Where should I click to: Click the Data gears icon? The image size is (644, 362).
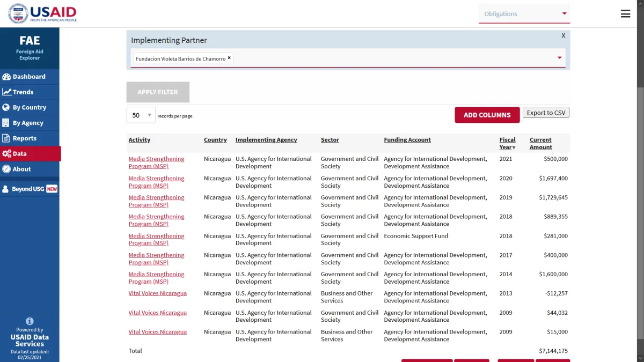6,153
